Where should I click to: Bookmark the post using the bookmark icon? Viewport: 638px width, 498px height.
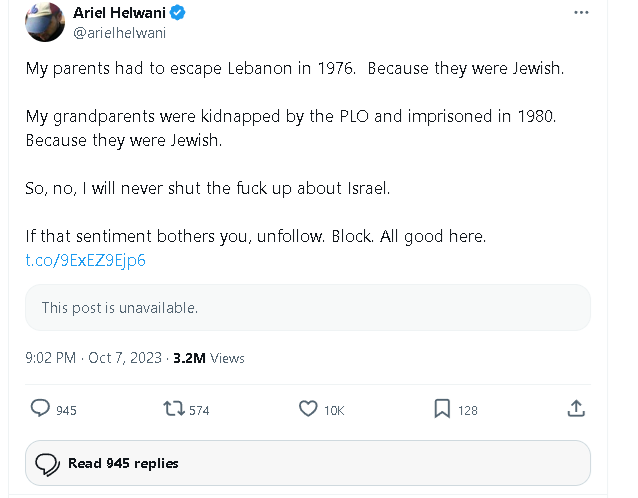442,408
